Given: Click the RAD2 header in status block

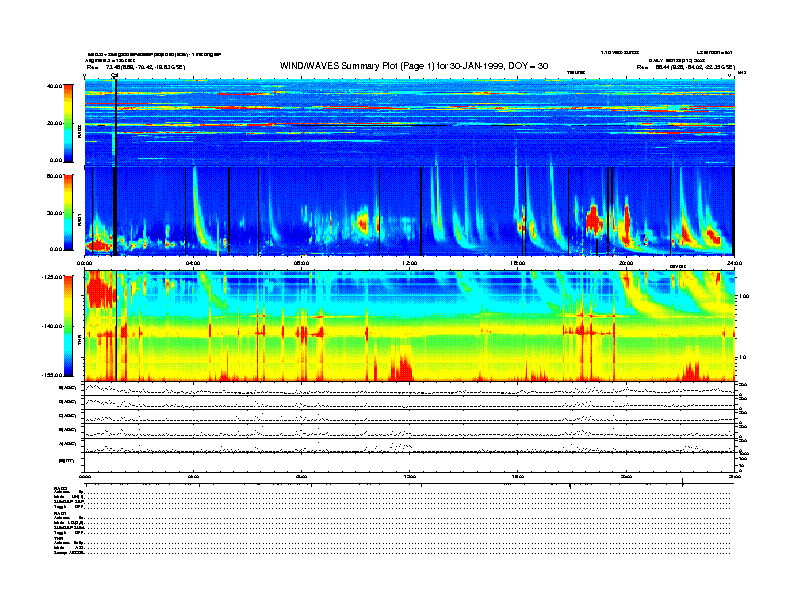Looking at the screenshot, I should click(61, 488).
